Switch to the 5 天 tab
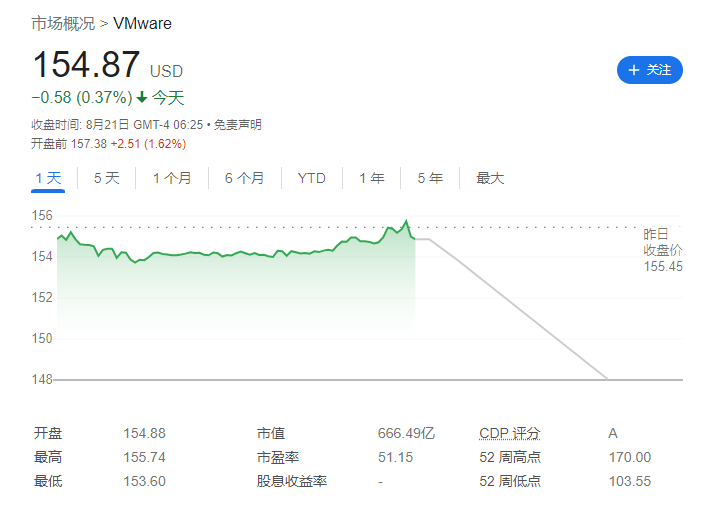The height and width of the screenshot is (509, 728). (106, 178)
